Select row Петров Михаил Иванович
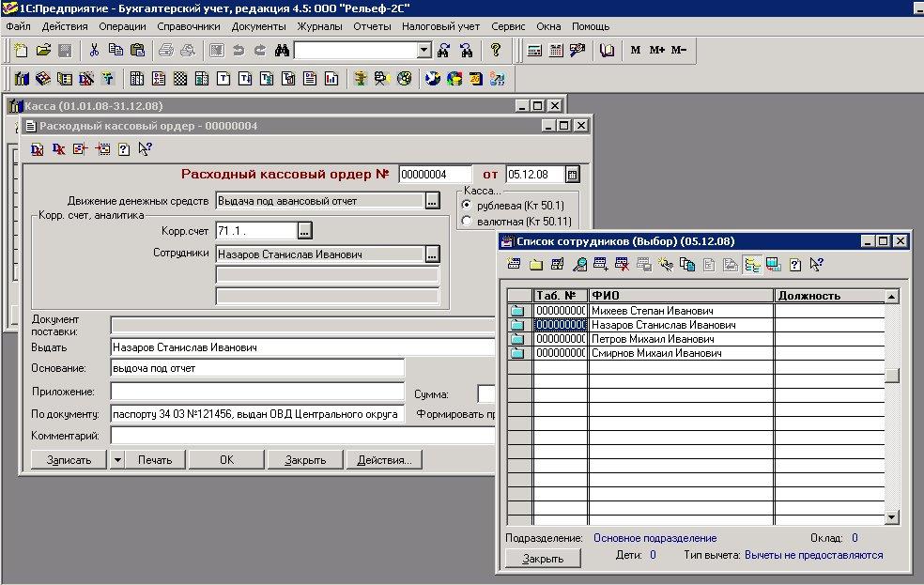Screen dimensions: 924x585 pyautogui.click(x=697, y=339)
